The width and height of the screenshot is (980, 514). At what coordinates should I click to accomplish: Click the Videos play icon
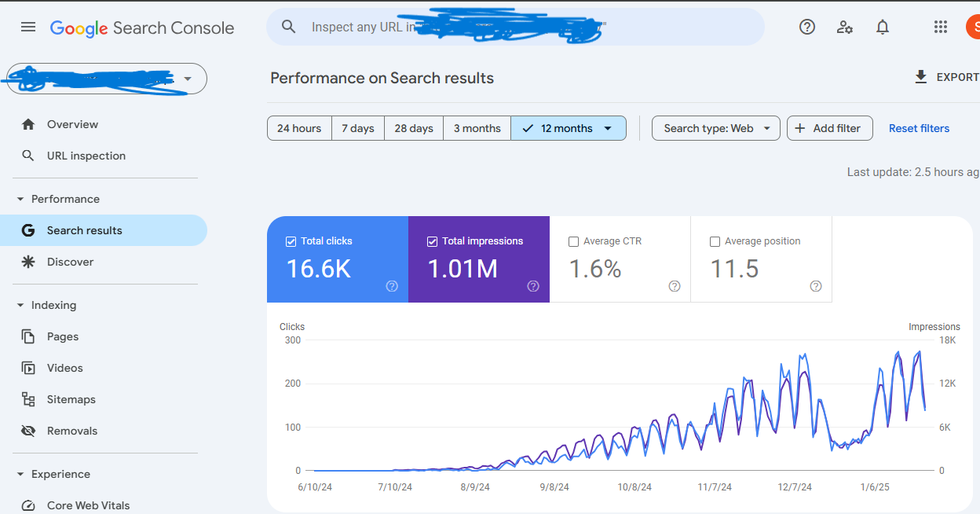28,368
